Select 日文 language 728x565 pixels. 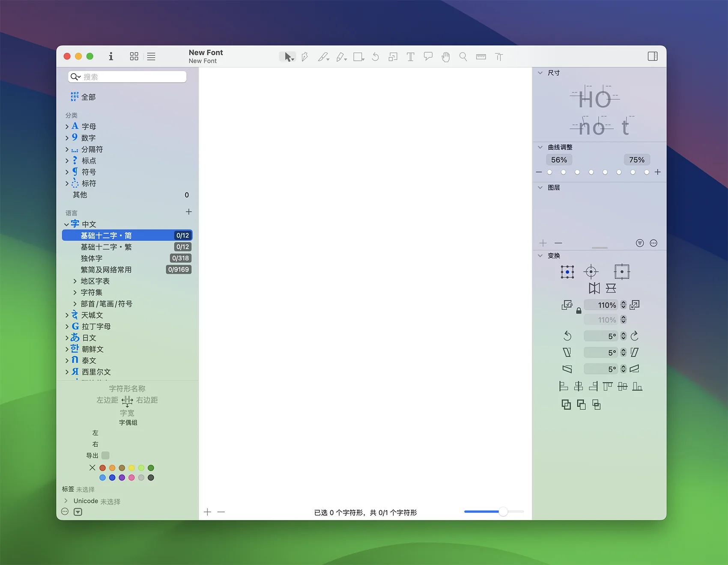pyautogui.click(x=89, y=338)
